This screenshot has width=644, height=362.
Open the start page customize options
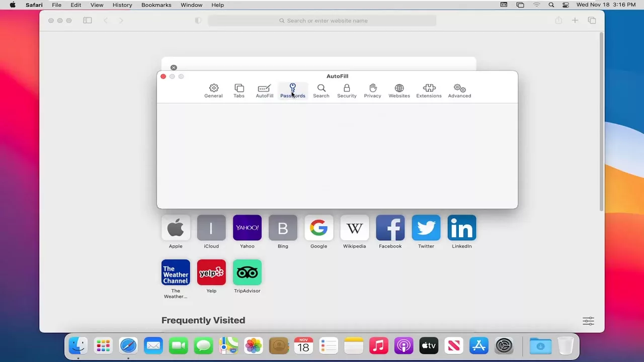588,320
